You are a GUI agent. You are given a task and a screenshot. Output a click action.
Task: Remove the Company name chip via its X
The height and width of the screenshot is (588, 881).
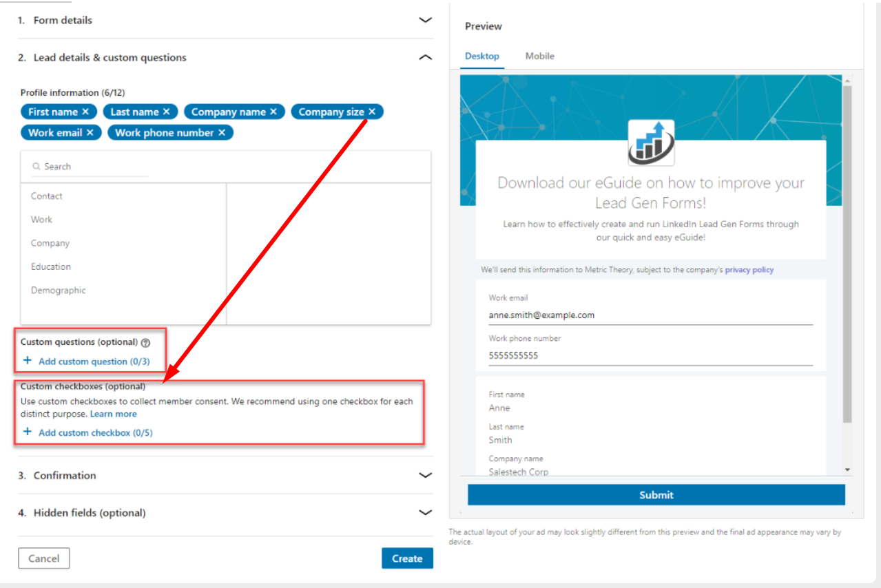[x=273, y=112]
